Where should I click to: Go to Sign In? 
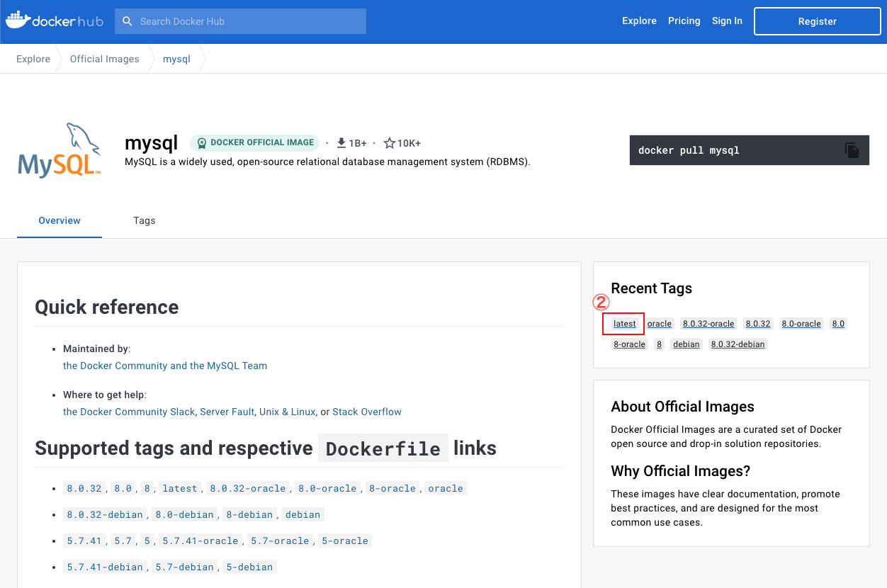[728, 21]
